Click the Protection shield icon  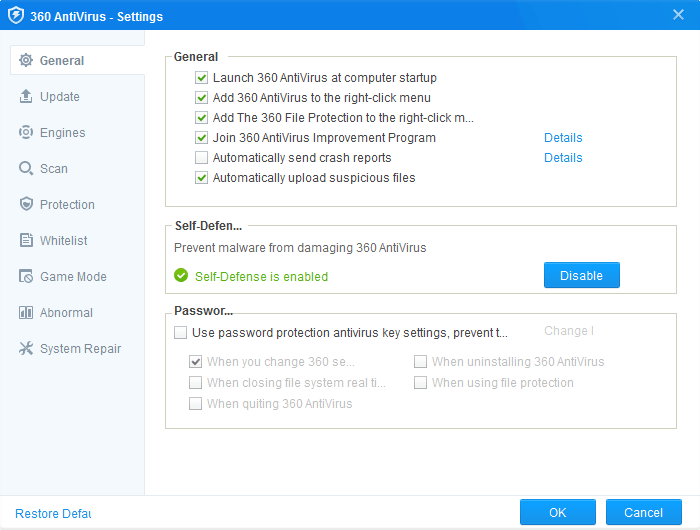click(26, 205)
